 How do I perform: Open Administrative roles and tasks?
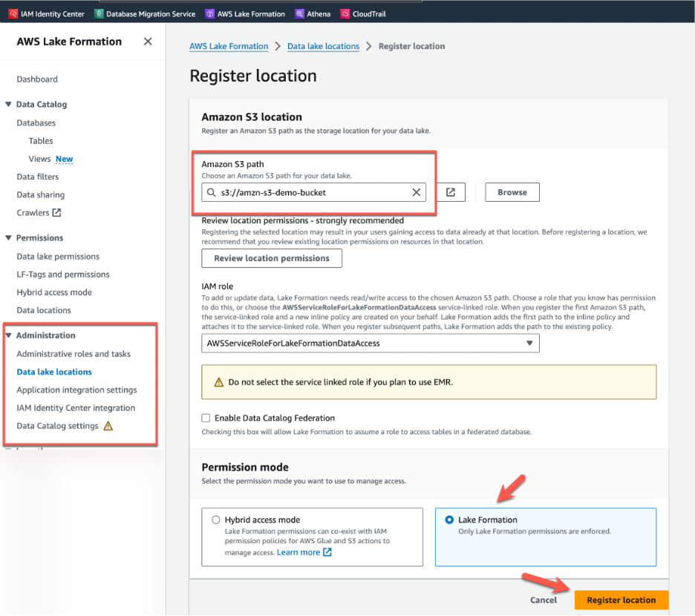[74, 354]
